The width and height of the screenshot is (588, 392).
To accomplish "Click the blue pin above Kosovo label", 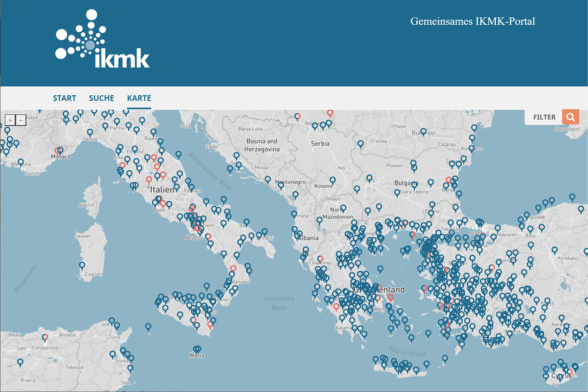I will click(x=332, y=180).
